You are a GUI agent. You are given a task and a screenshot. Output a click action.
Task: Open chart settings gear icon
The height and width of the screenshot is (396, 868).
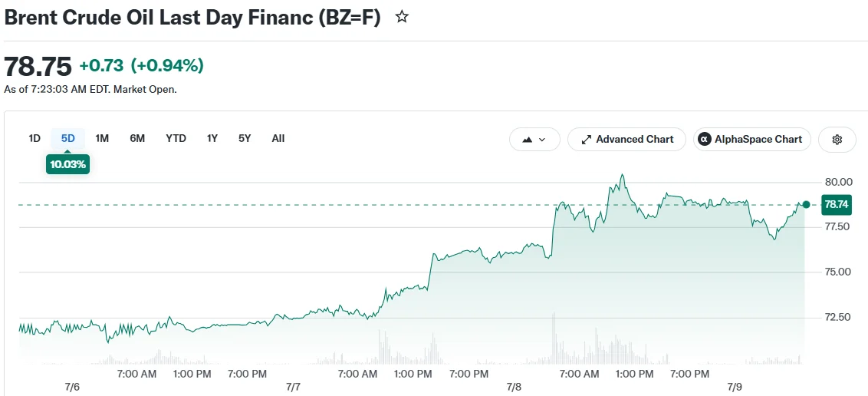837,140
